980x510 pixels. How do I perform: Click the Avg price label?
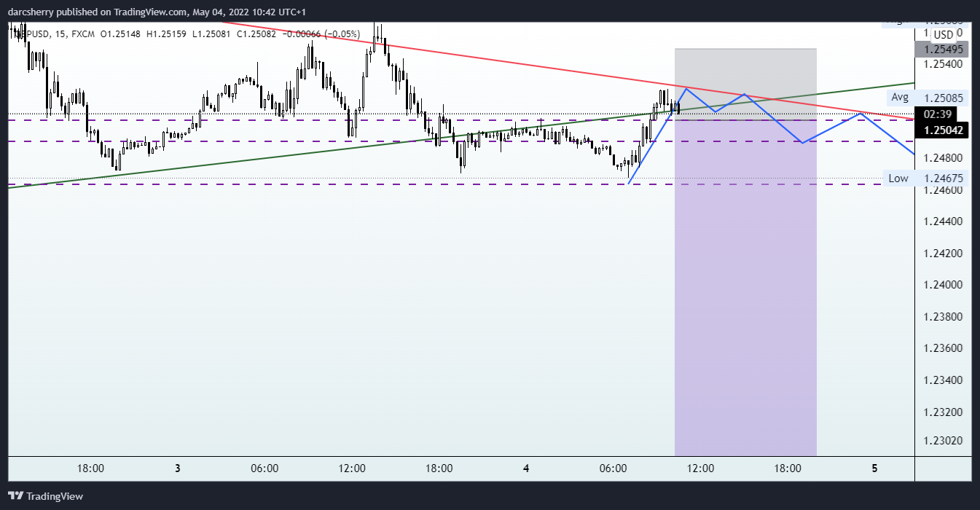(899, 97)
